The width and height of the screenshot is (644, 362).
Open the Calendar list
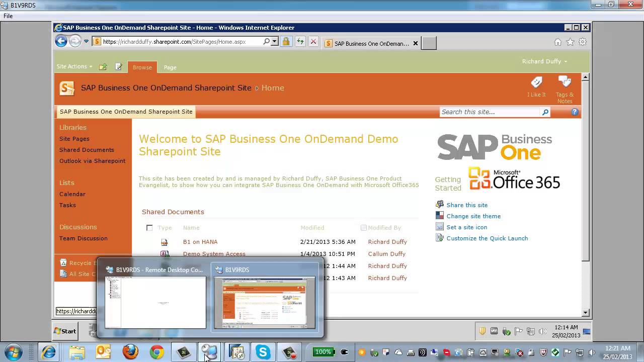point(72,194)
